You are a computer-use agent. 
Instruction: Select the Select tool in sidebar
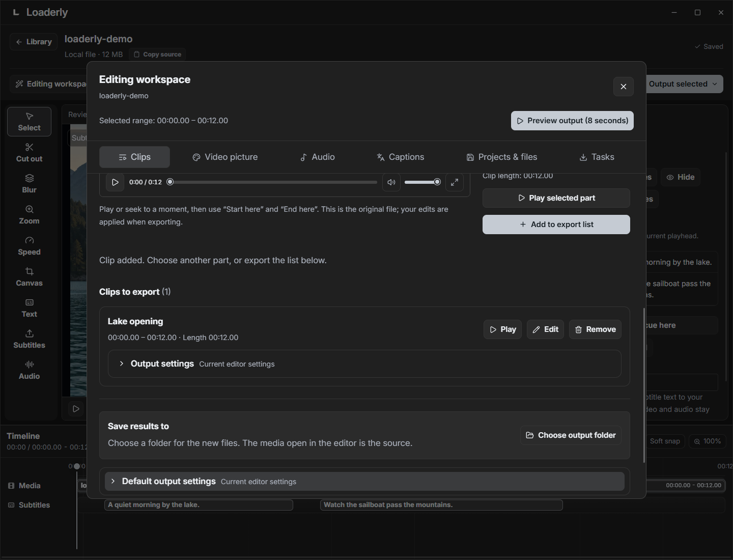(x=29, y=122)
